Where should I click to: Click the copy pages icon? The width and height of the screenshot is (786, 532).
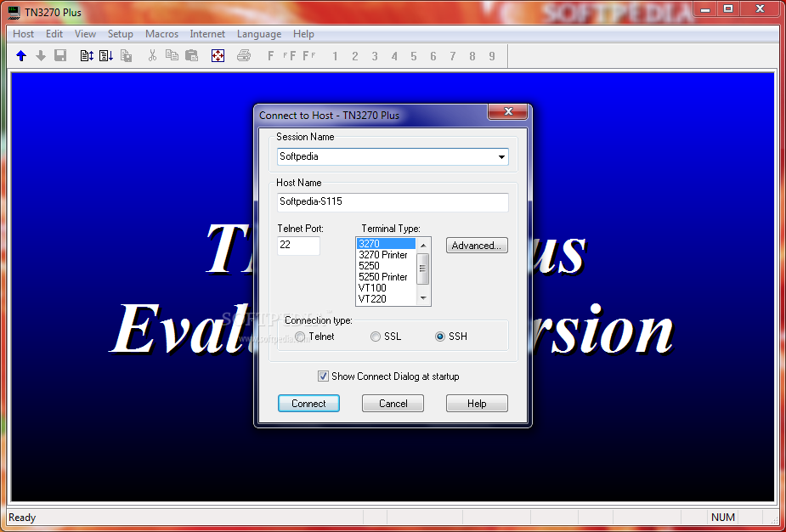(172, 55)
